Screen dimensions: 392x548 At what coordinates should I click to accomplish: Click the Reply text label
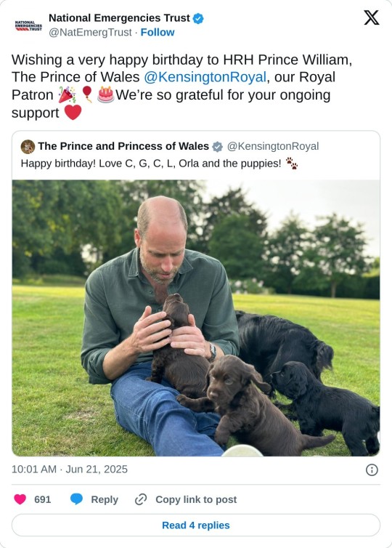pos(105,499)
